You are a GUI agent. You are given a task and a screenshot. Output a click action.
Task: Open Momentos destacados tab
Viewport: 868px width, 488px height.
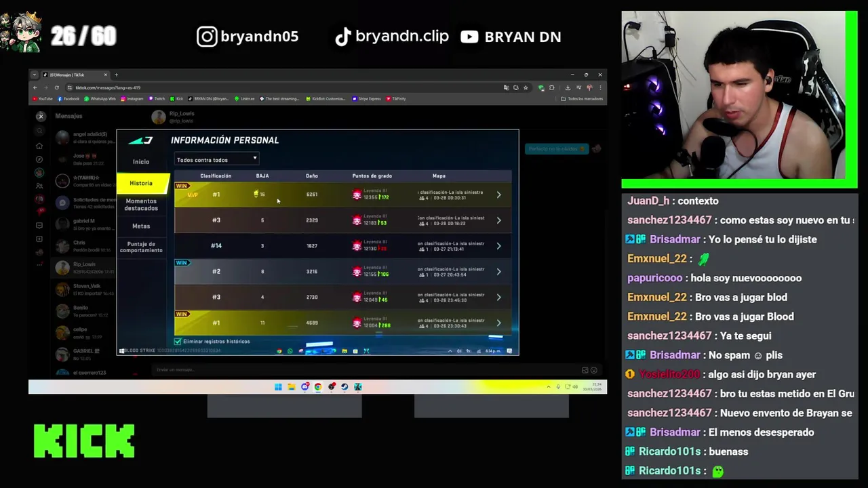point(141,204)
